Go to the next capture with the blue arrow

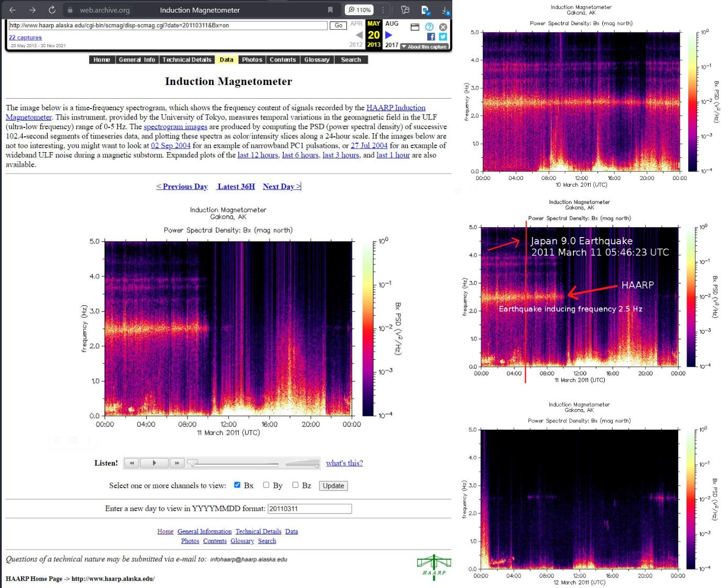click(389, 35)
